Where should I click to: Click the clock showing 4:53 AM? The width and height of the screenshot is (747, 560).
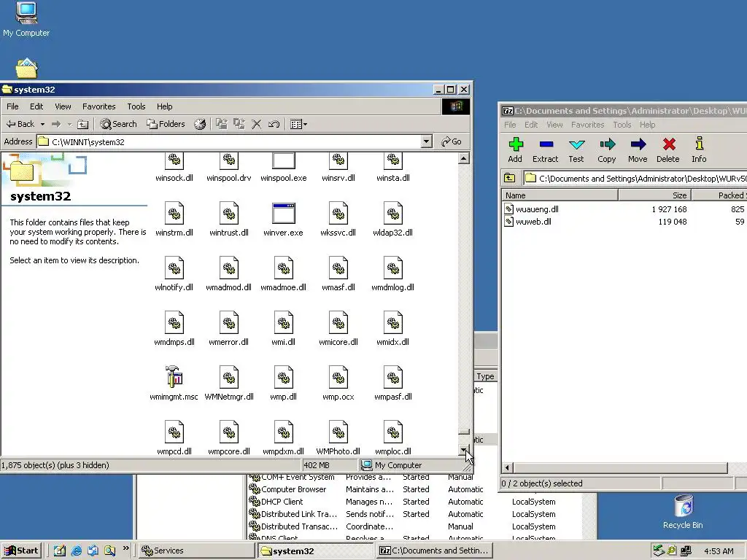pyautogui.click(x=719, y=551)
